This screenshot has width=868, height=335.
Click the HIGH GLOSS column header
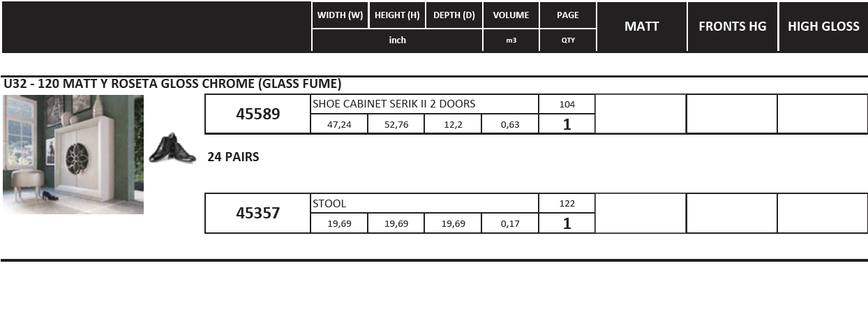pos(823,27)
